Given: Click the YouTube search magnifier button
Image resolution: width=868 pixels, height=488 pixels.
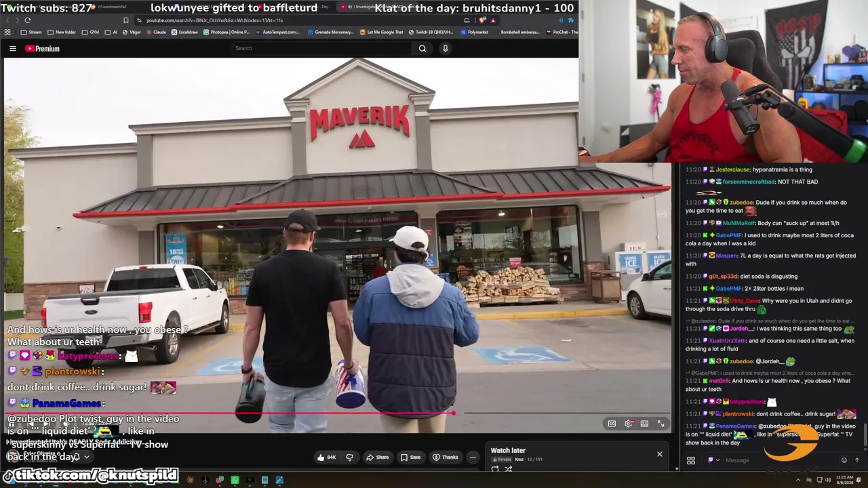Looking at the screenshot, I should pyautogui.click(x=422, y=48).
